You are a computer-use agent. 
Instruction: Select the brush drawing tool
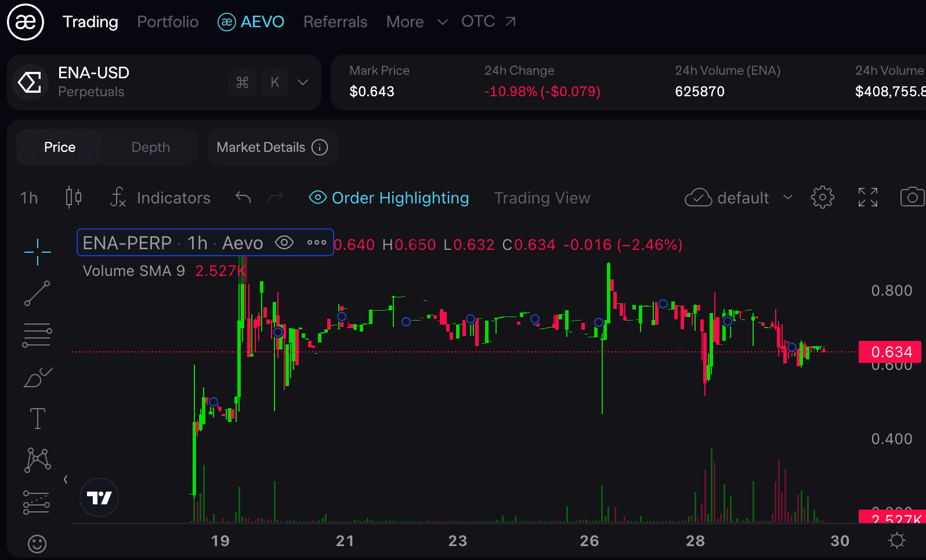pyautogui.click(x=37, y=377)
